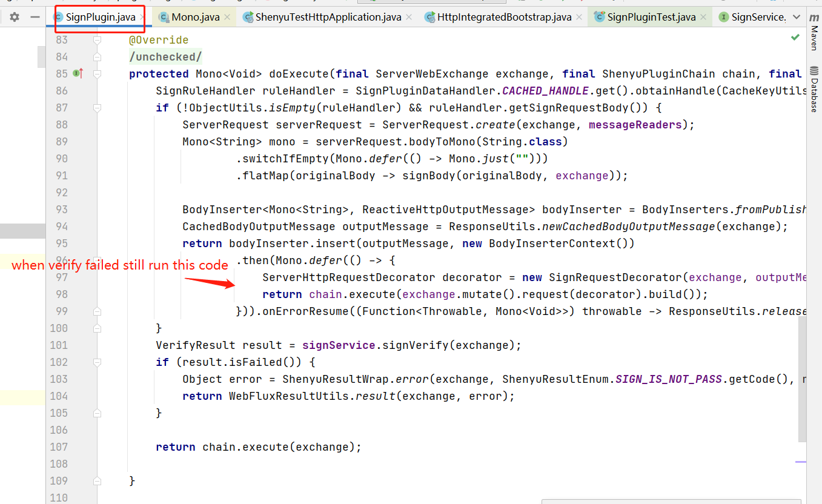Click the green inspection checkmark indicator
822x504 pixels.
coord(795,38)
